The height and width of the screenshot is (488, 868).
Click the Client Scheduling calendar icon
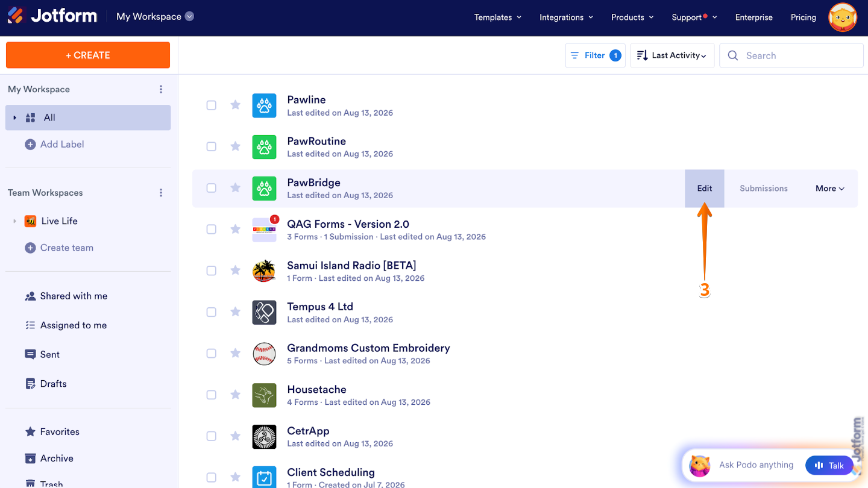click(x=264, y=477)
